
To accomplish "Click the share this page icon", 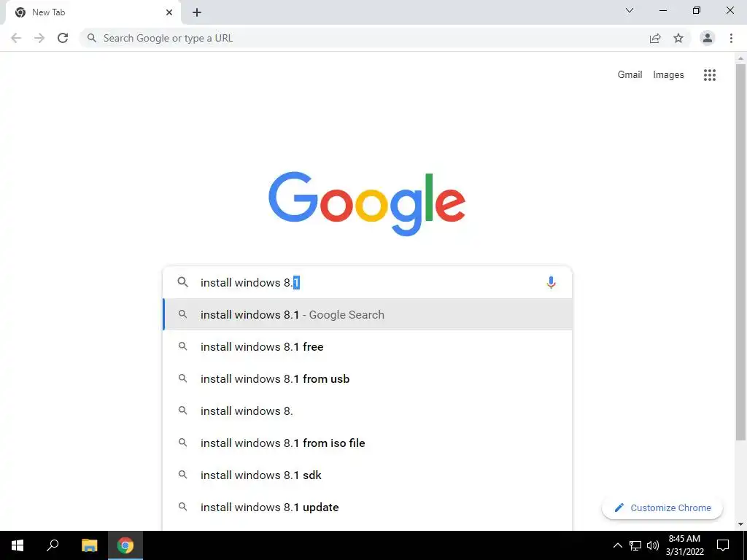I will pos(655,38).
